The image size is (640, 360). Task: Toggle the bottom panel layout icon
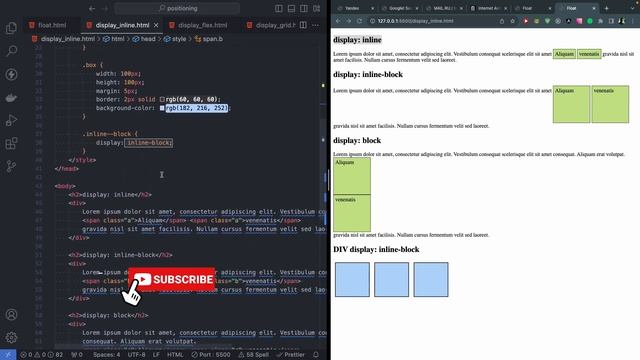click(x=291, y=8)
